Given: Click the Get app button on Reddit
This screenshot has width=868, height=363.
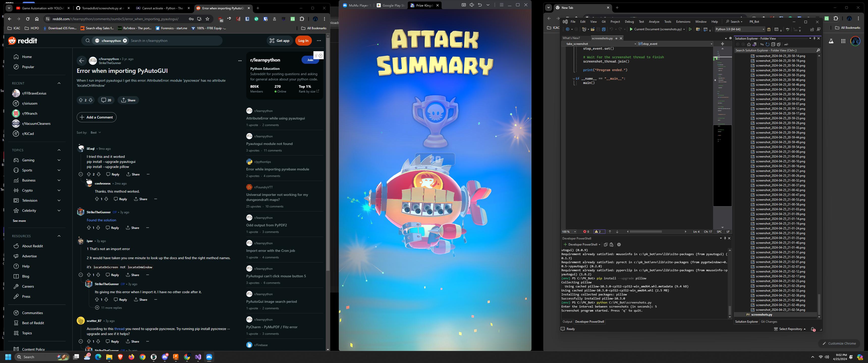Looking at the screenshot, I should (x=280, y=40).
